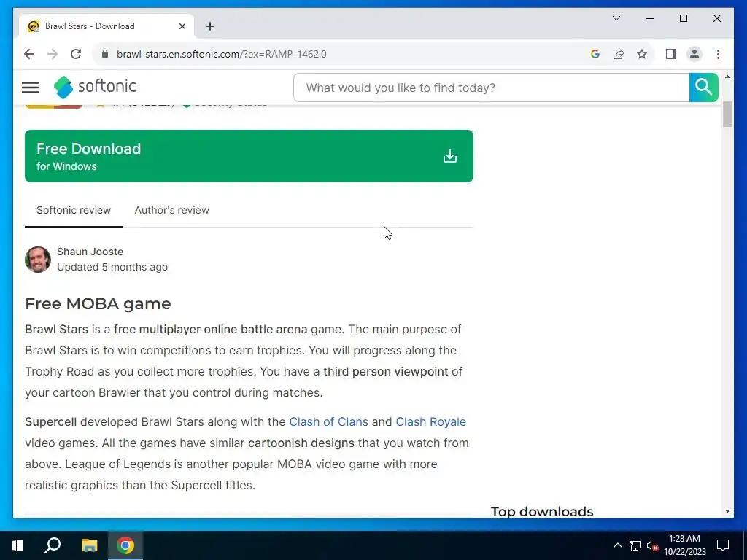Screen dimensions: 747x560
Task: Minimize the Chrome window
Action: (x=650, y=18)
